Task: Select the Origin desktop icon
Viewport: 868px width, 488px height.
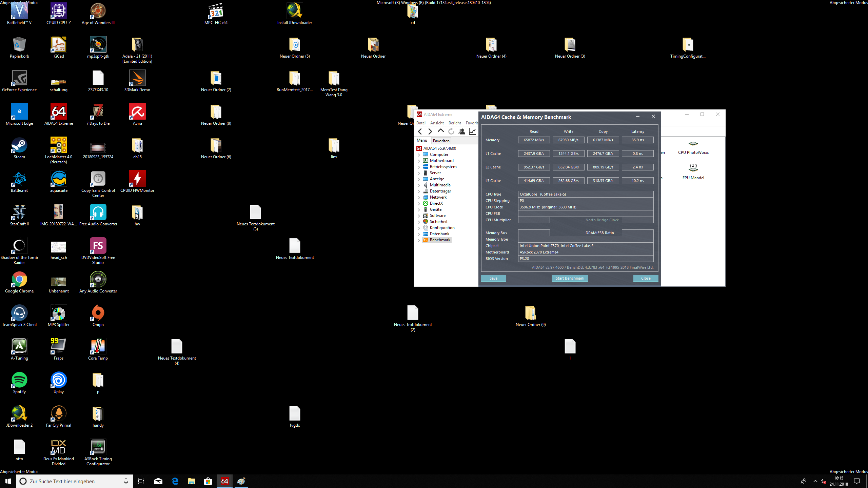Action: (x=98, y=316)
